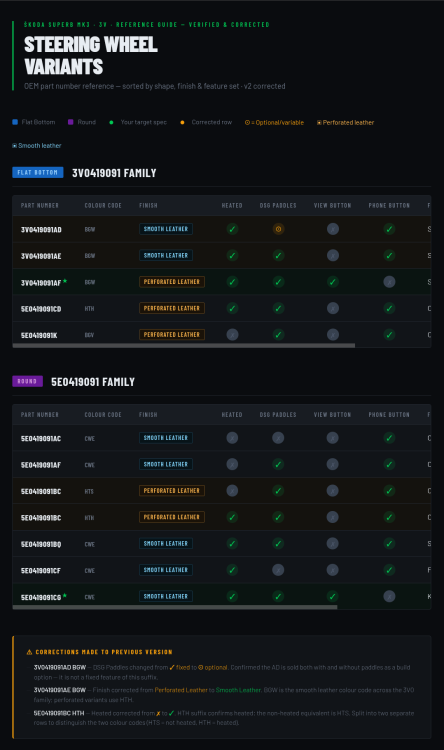Click the optional DSG paddles icon for 3V0419091AD
This screenshot has height=750, width=444.
(278, 229)
